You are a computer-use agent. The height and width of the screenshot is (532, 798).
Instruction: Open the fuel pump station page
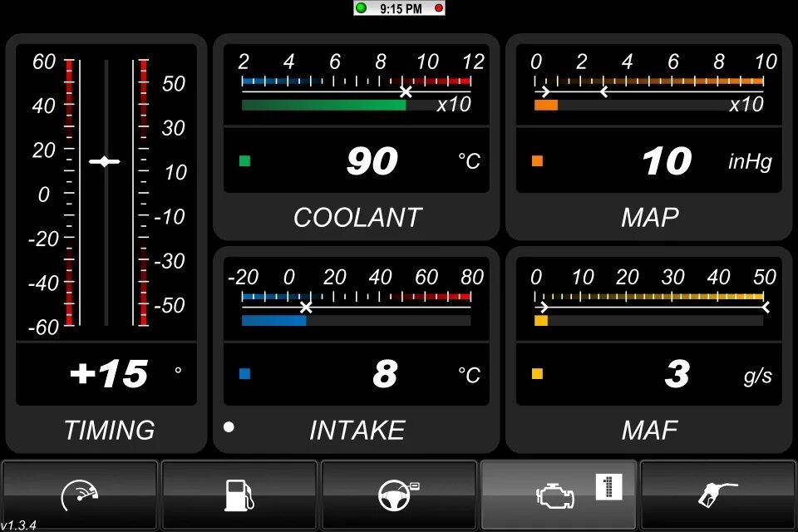[239, 495]
